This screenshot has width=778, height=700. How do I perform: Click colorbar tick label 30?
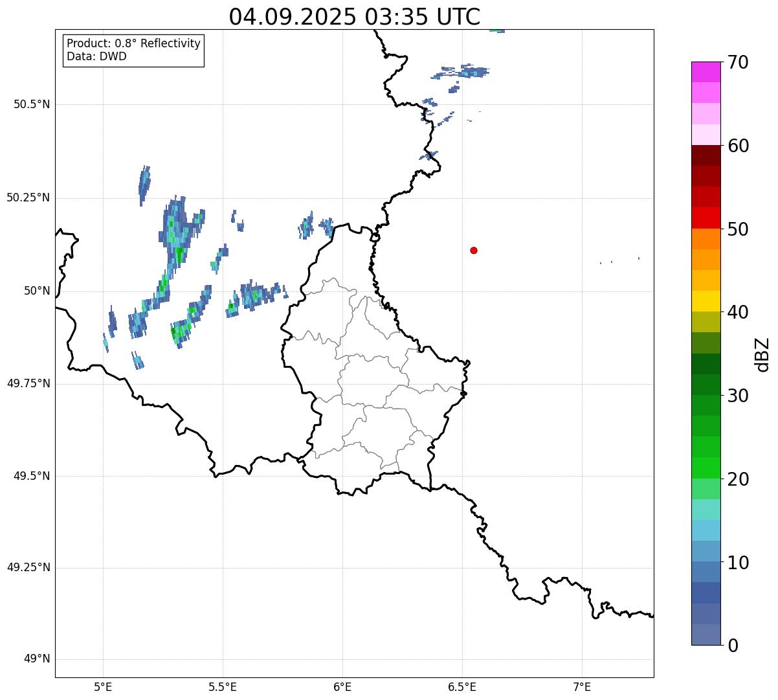739,396
